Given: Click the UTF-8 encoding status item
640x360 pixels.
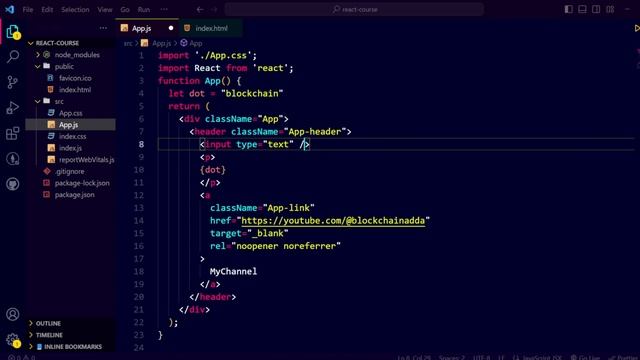Looking at the screenshot, I should point(482,357).
